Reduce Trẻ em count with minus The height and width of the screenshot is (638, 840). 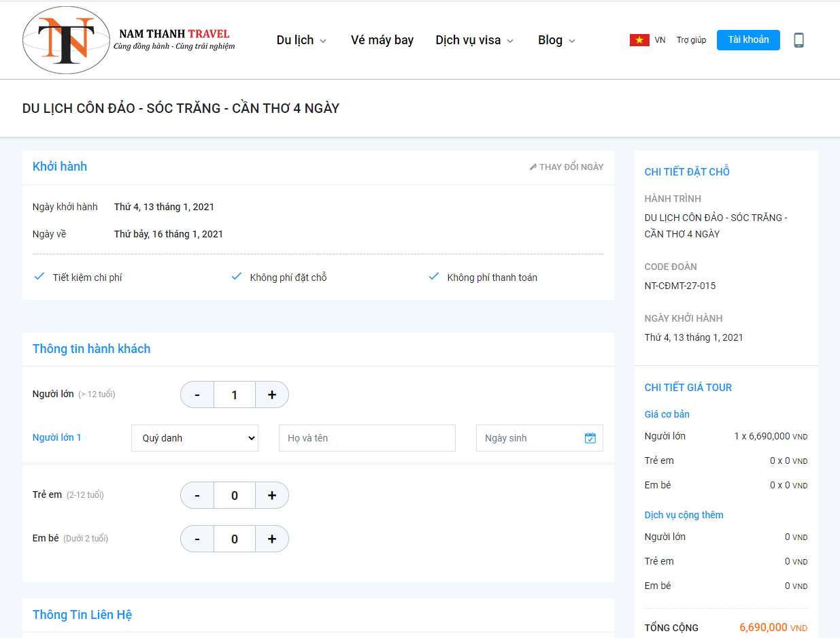(197, 495)
